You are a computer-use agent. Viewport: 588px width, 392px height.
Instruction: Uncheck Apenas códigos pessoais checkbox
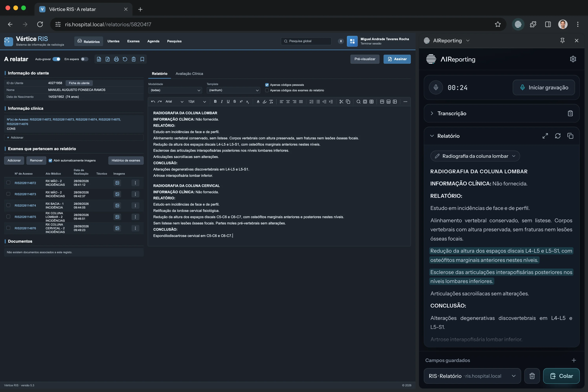pos(267,85)
